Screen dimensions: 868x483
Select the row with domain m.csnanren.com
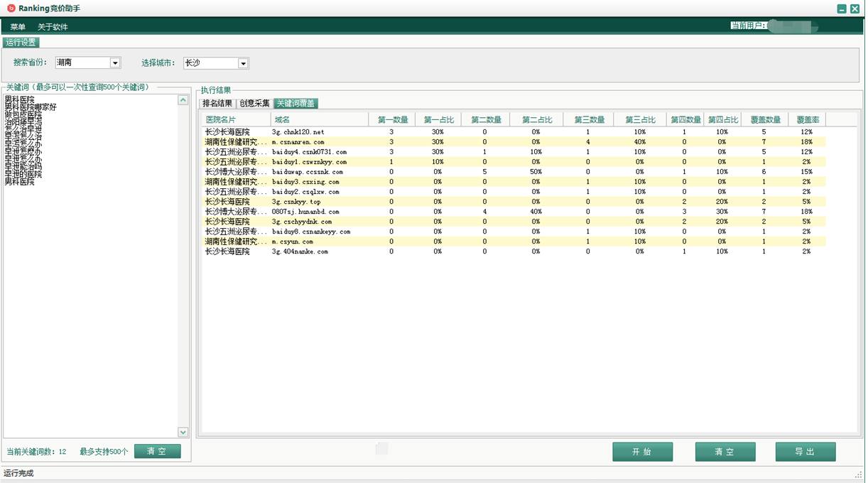(514, 142)
